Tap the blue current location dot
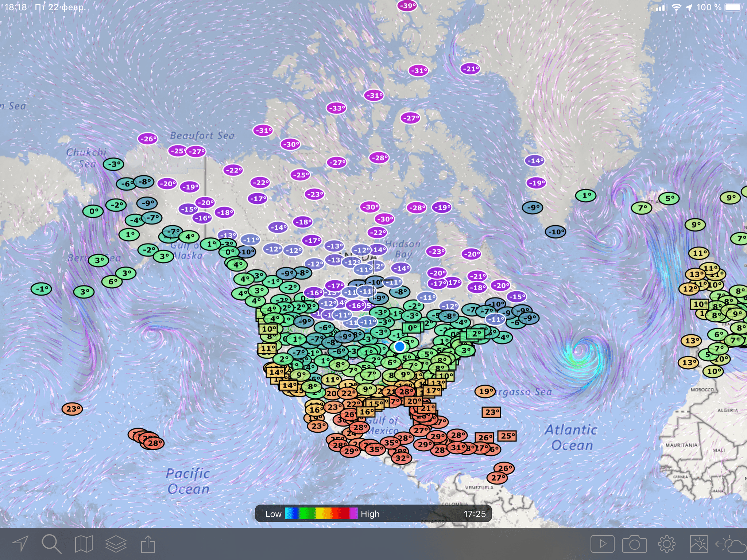This screenshot has height=560, width=747. click(x=400, y=346)
